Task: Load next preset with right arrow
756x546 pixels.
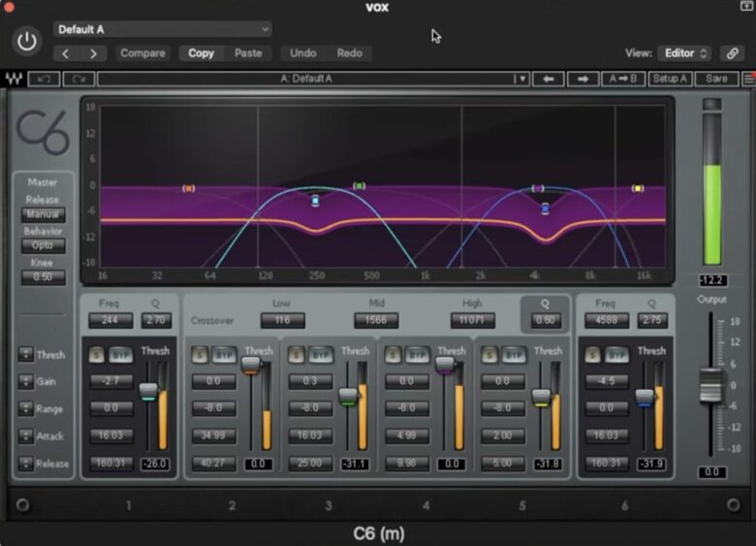Action: (x=583, y=79)
